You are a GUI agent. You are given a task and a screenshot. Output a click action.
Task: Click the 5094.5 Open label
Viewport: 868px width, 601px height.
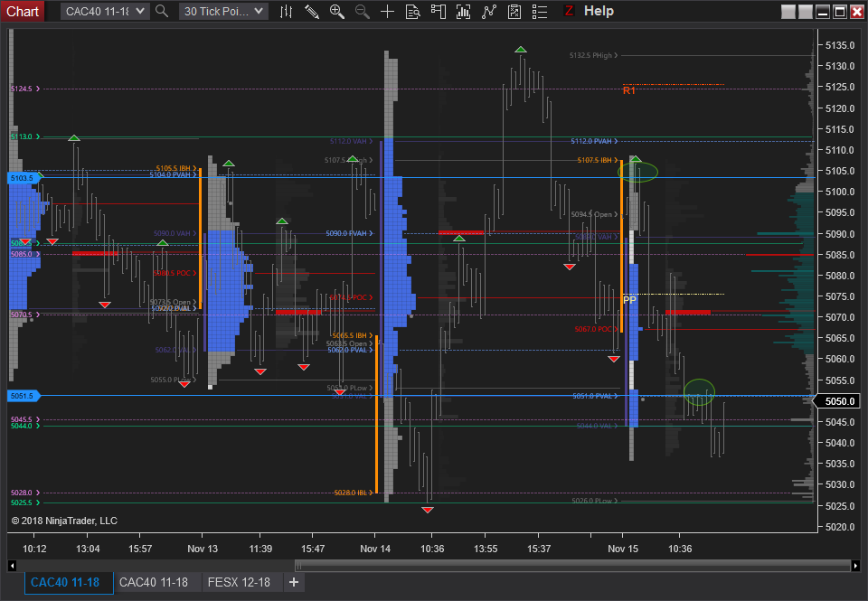[595, 214]
